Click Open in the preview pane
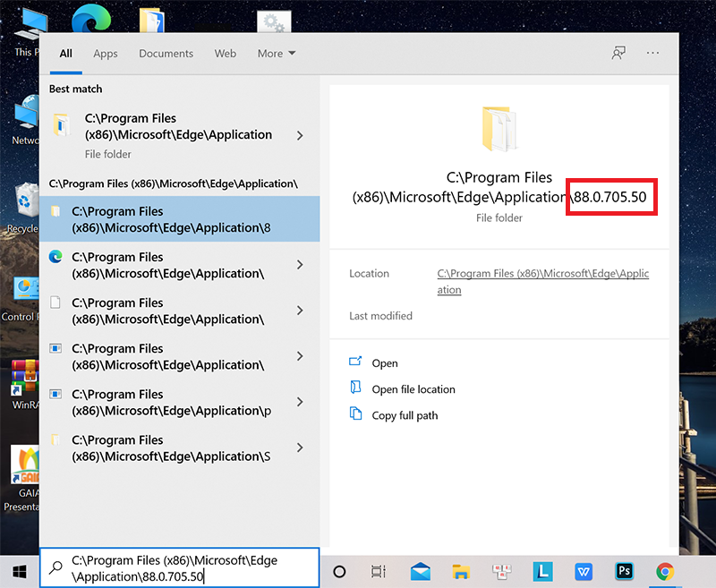Image resolution: width=716 pixels, height=588 pixels. point(385,363)
